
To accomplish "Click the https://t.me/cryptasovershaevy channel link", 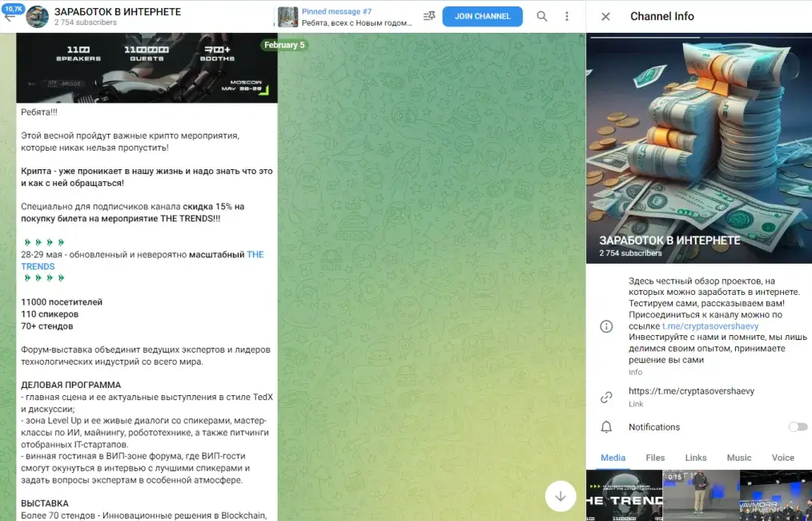I will (691, 391).
